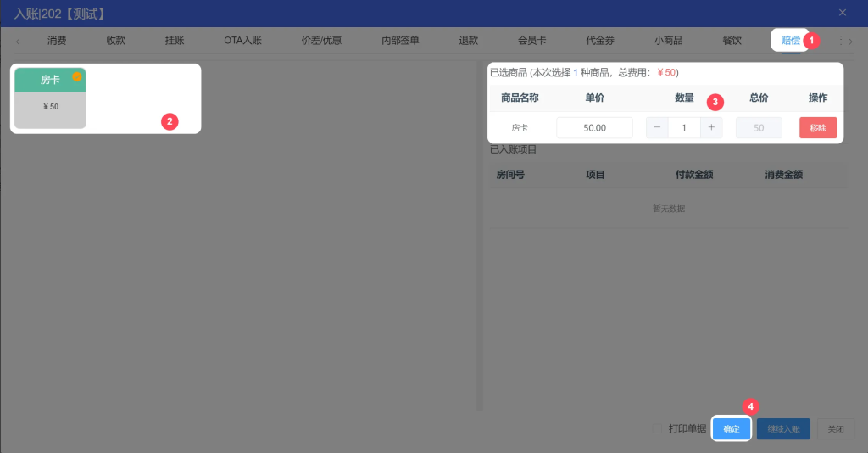This screenshot has height=453, width=868.
Task: Enable the 打印单据 checkbox
Action: point(658,429)
